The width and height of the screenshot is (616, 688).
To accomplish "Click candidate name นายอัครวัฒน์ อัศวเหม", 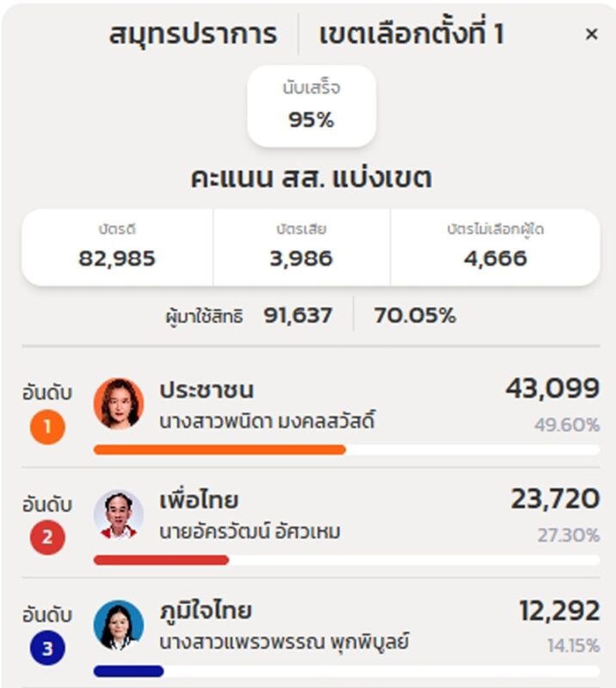I will [x=249, y=532].
